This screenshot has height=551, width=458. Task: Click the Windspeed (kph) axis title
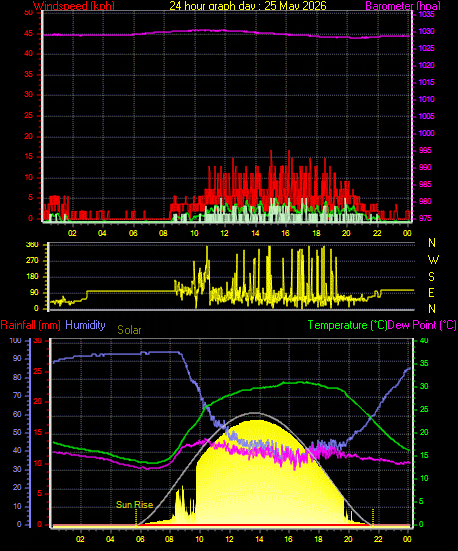[74, 6]
